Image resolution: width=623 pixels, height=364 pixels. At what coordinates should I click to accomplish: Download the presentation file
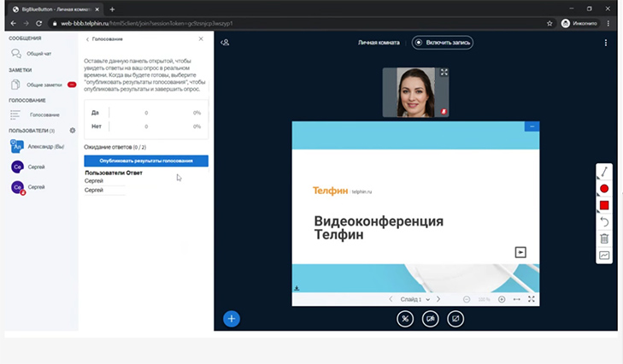point(297,288)
